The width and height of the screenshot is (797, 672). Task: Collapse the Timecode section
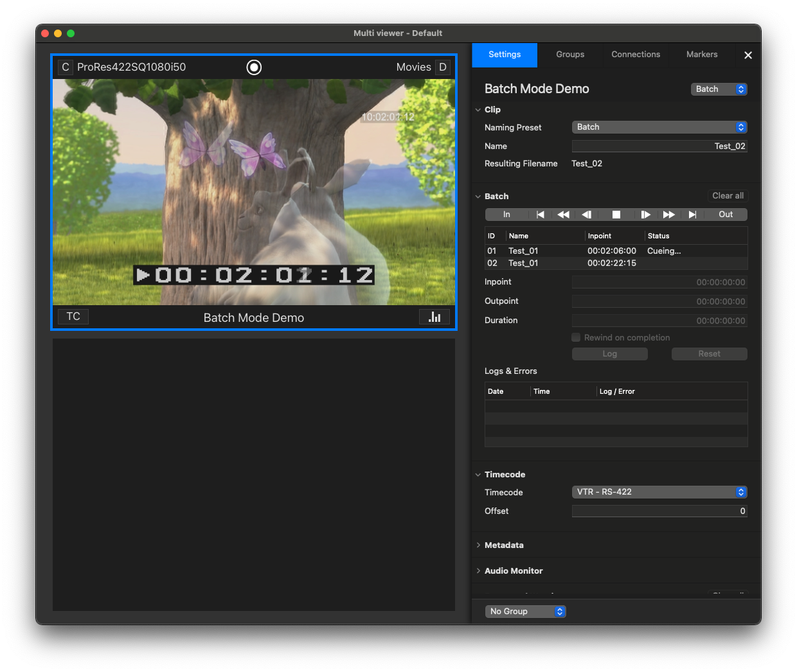click(478, 475)
